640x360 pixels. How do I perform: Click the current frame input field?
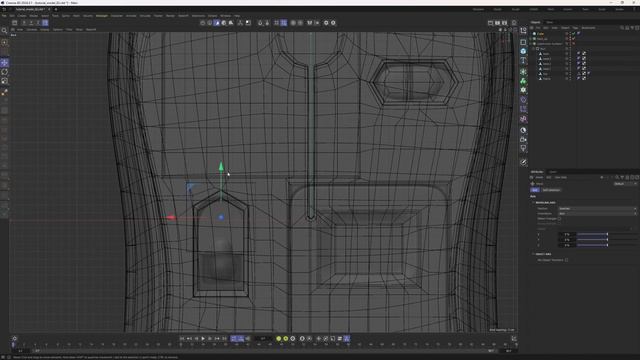[x=263, y=338]
